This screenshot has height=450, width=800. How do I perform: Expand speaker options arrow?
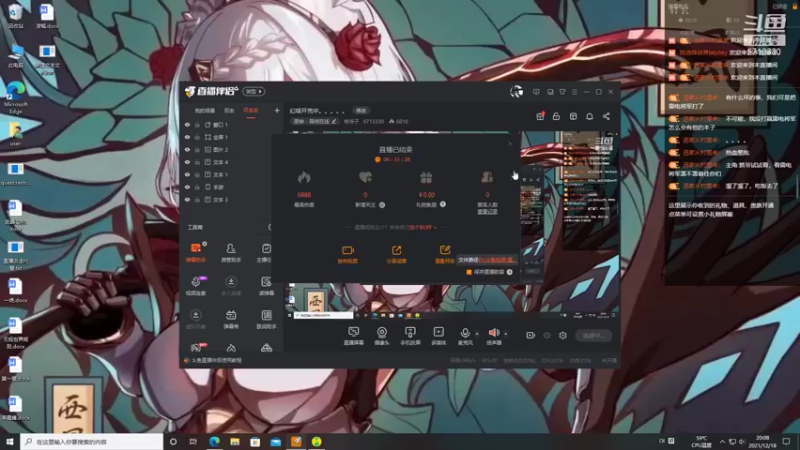point(505,334)
